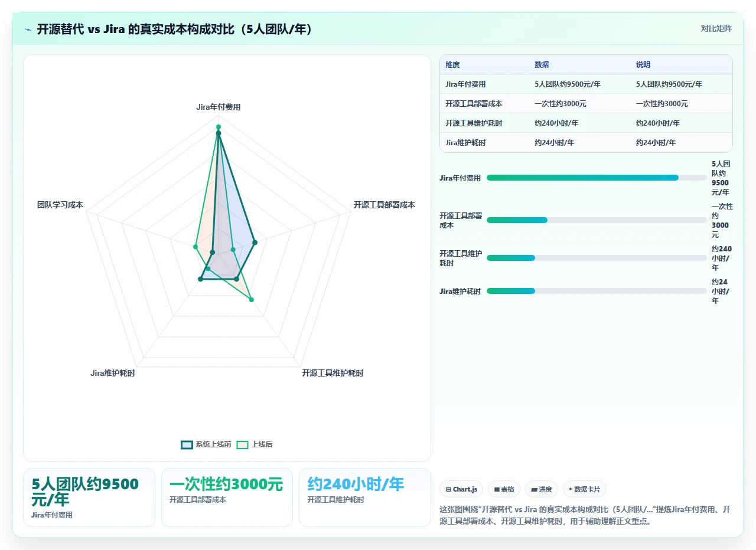Screen dimensions: 756x550
Task: Click 一次性约3000元 in the table's 说明 column
Action: pyautogui.click(x=662, y=104)
